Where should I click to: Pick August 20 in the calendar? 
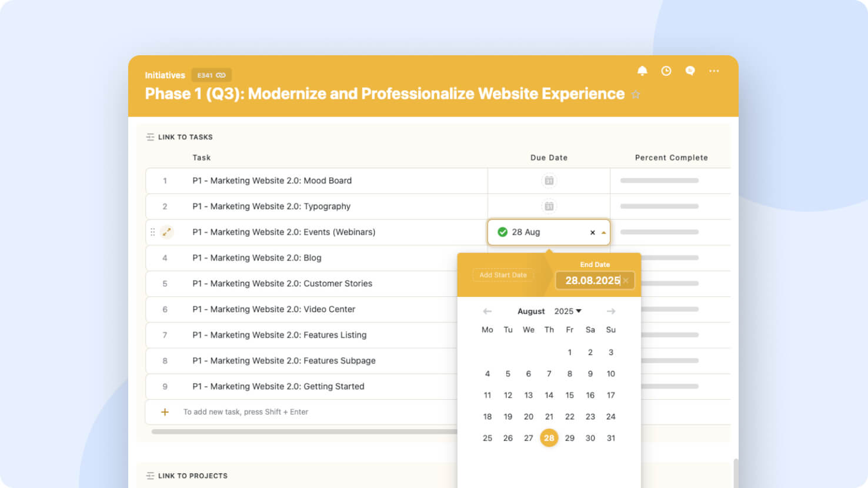(x=528, y=417)
